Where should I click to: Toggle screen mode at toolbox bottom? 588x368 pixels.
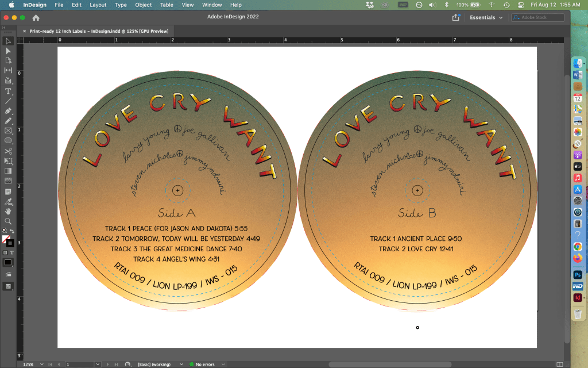8,286
